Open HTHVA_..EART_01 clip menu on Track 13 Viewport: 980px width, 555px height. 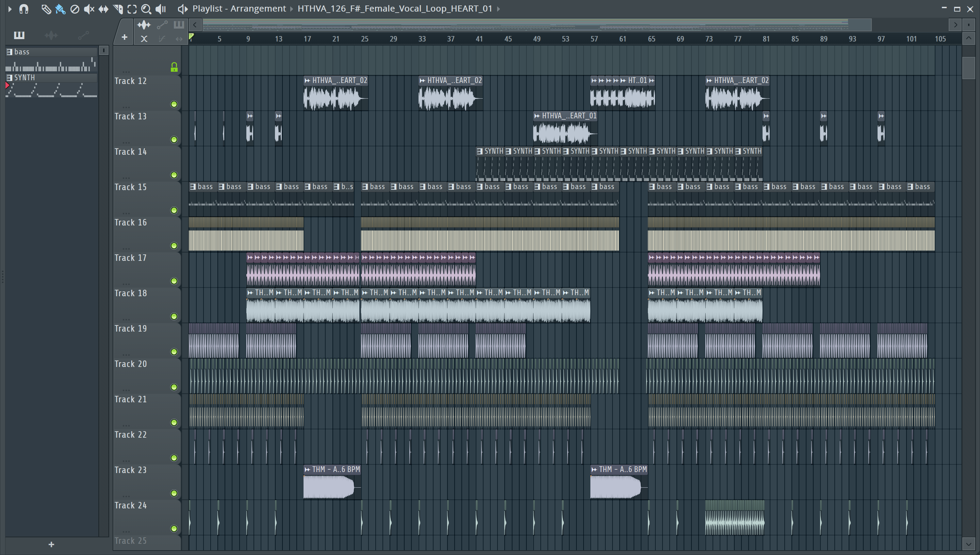[x=537, y=116]
